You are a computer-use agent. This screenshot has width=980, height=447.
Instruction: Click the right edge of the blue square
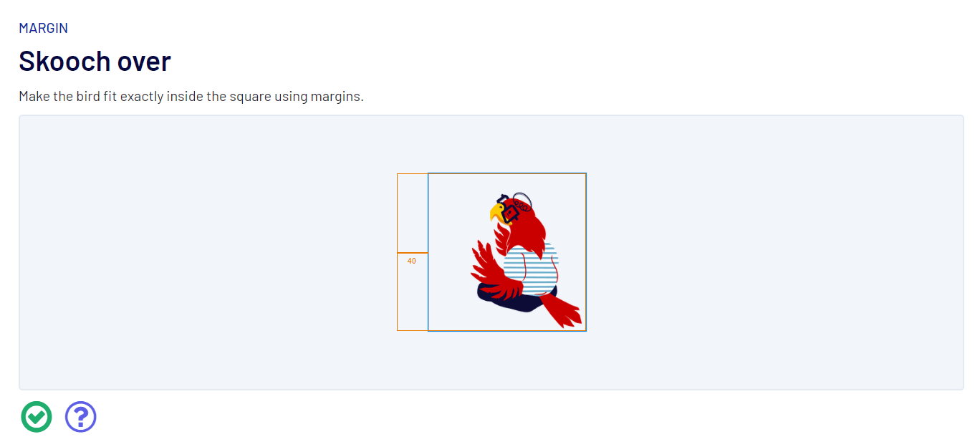point(586,252)
